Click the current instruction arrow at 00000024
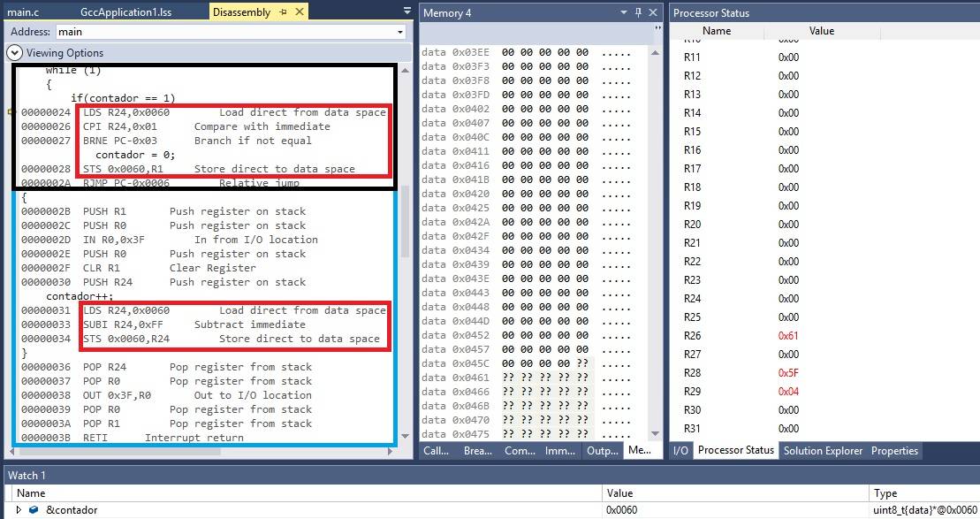The image size is (980, 519). 11,112
